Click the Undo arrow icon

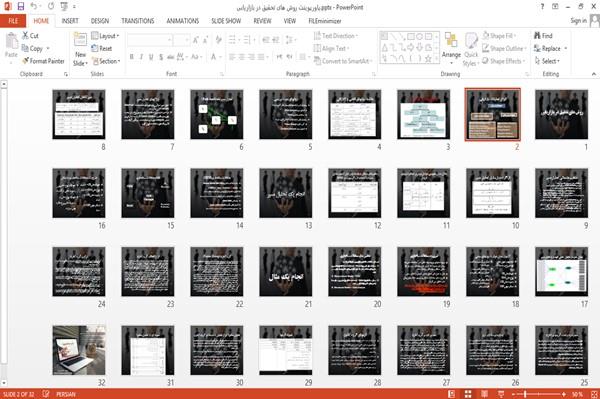point(34,7)
